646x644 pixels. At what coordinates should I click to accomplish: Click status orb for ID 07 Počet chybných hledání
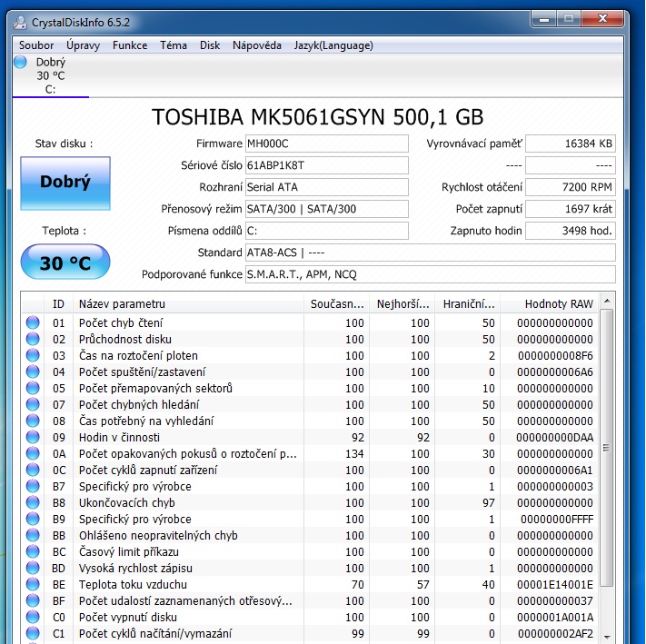(x=33, y=404)
